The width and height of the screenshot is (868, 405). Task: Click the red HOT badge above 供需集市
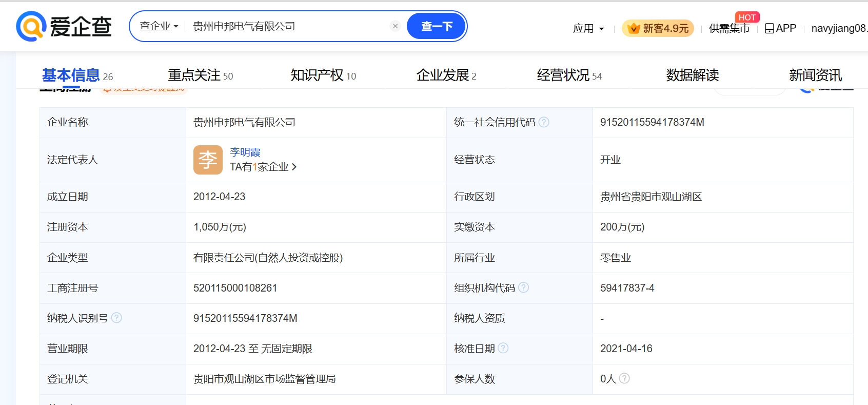pyautogui.click(x=747, y=17)
